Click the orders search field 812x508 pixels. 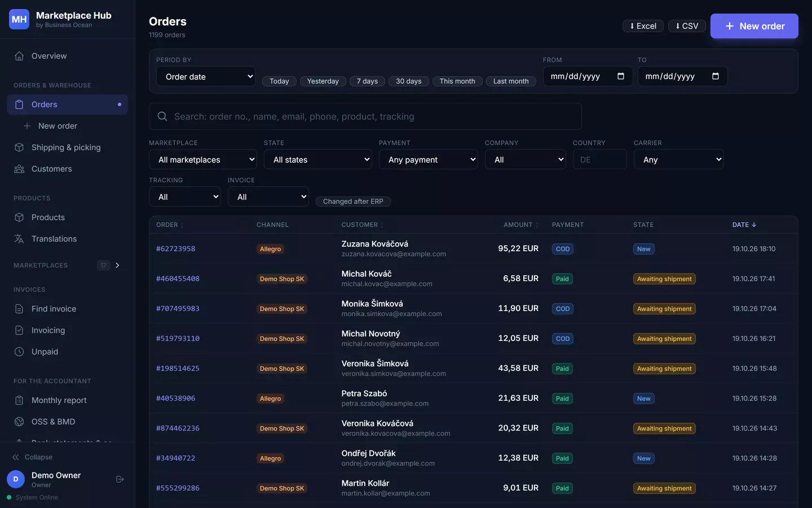[365, 116]
